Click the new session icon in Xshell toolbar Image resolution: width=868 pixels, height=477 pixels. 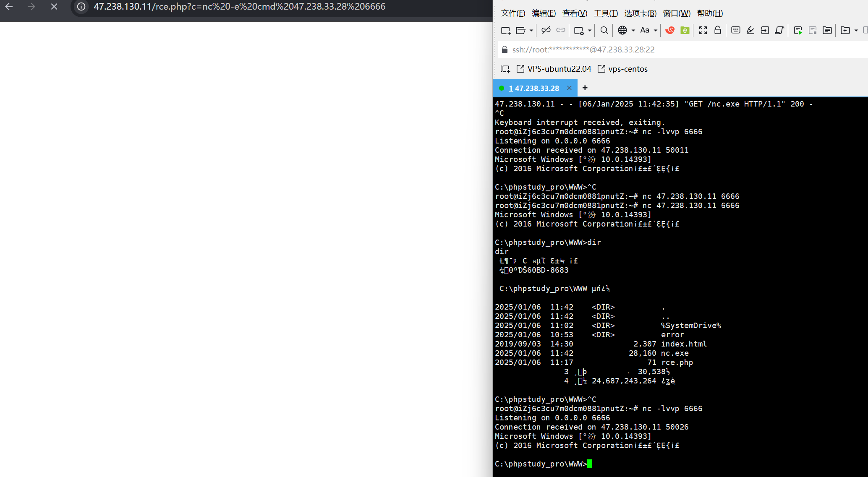[x=505, y=30]
